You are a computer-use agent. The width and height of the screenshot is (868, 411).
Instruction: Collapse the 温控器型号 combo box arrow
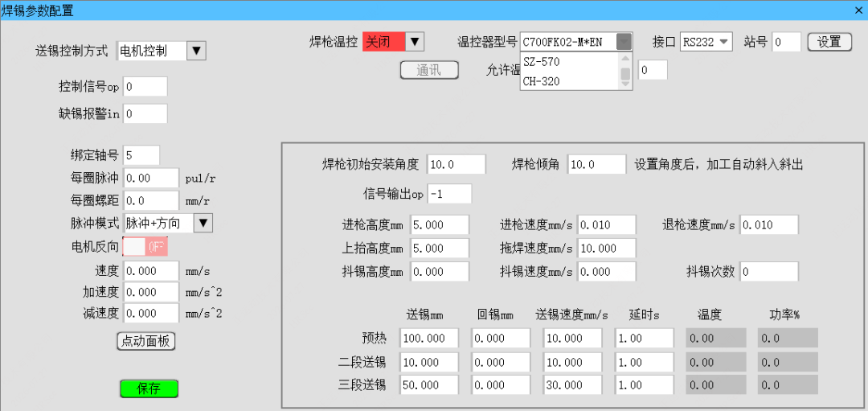pyautogui.click(x=624, y=42)
